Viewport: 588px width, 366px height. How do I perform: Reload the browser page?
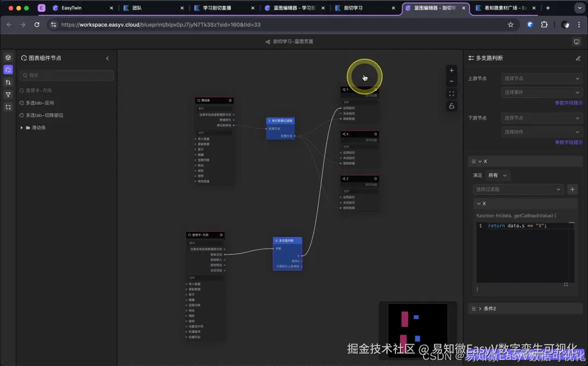pyautogui.click(x=37, y=24)
